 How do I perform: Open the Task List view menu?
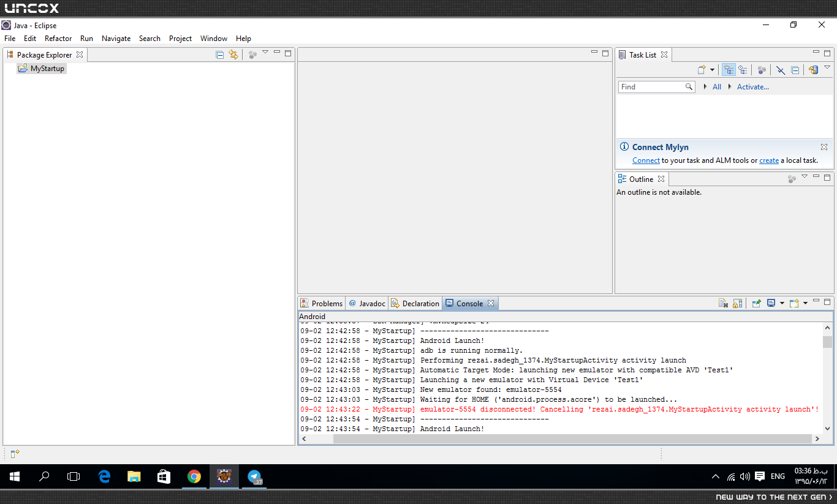point(827,68)
